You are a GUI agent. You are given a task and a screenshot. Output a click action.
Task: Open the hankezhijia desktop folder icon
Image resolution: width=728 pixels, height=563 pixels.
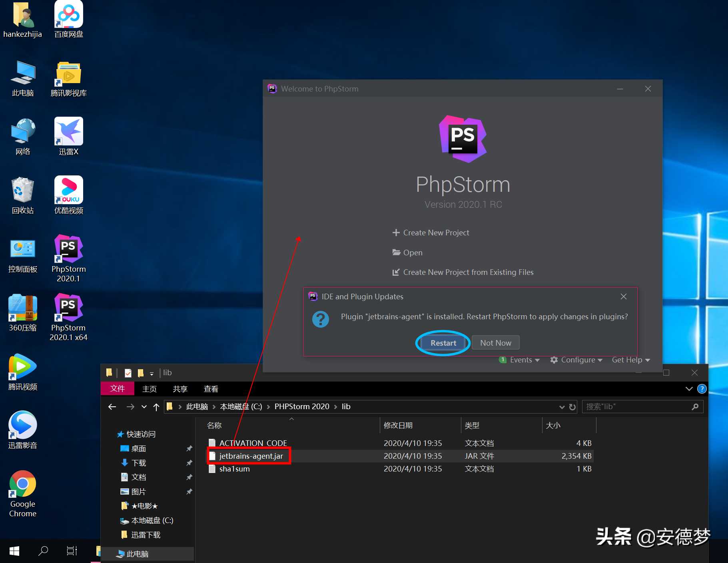click(23, 20)
